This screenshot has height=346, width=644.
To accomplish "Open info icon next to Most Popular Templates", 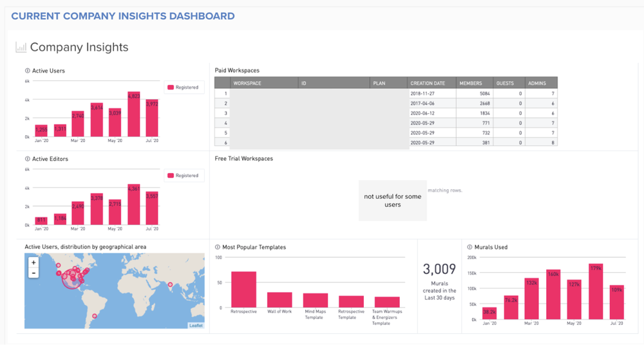I will [x=218, y=247].
